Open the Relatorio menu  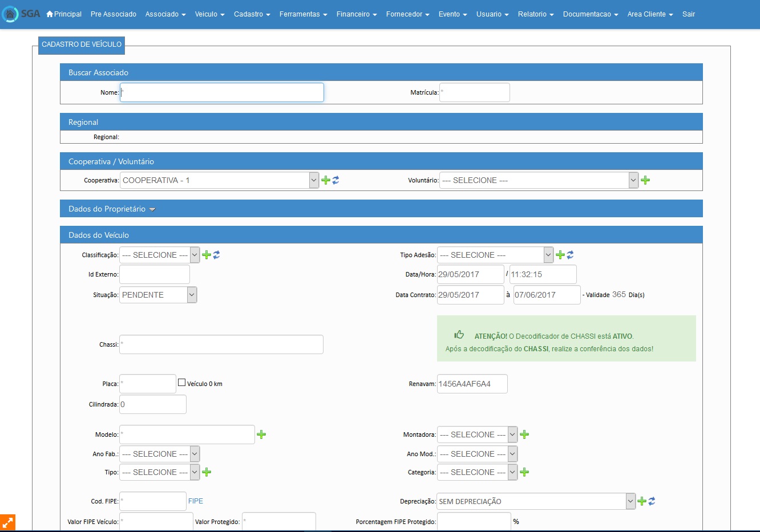(x=535, y=14)
